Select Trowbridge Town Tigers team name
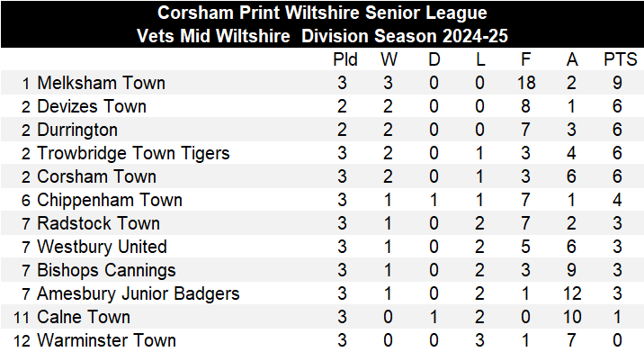The height and width of the screenshot is (352, 644). pos(133,154)
